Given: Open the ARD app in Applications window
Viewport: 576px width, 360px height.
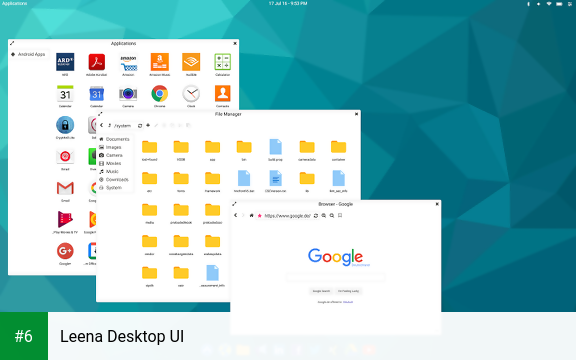Looking at the screenshot, I should pos(65,62).
